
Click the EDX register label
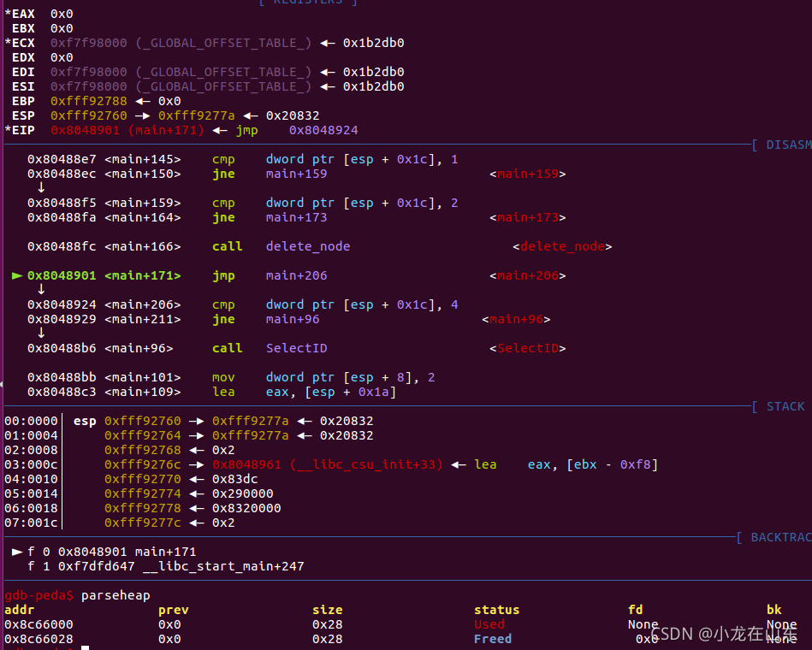click(23, 57)
